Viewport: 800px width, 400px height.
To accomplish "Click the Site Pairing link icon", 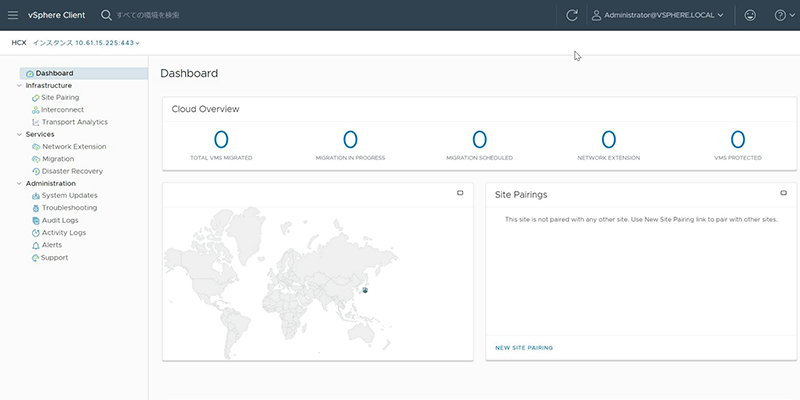I will (x=35, y=97).
